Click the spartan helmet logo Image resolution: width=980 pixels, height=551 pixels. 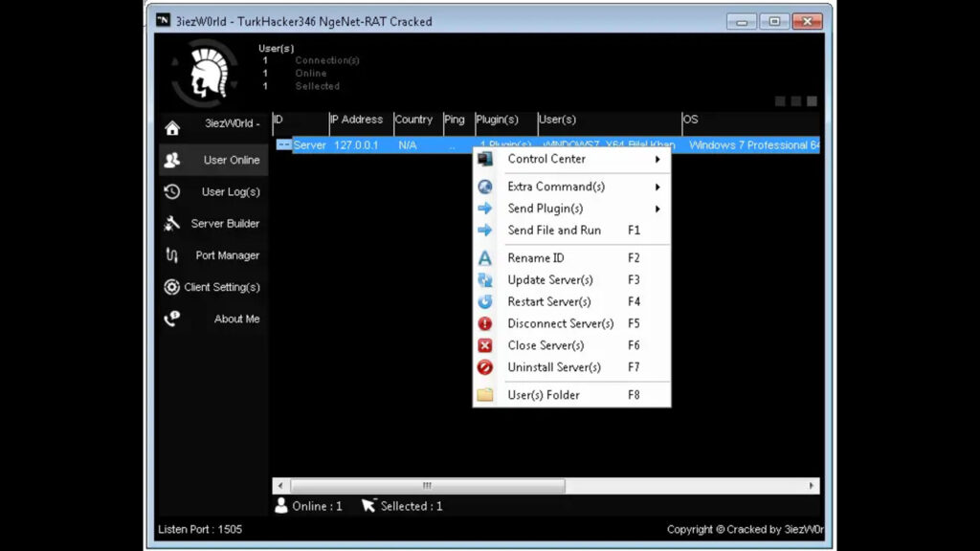(x=207, y=73)
